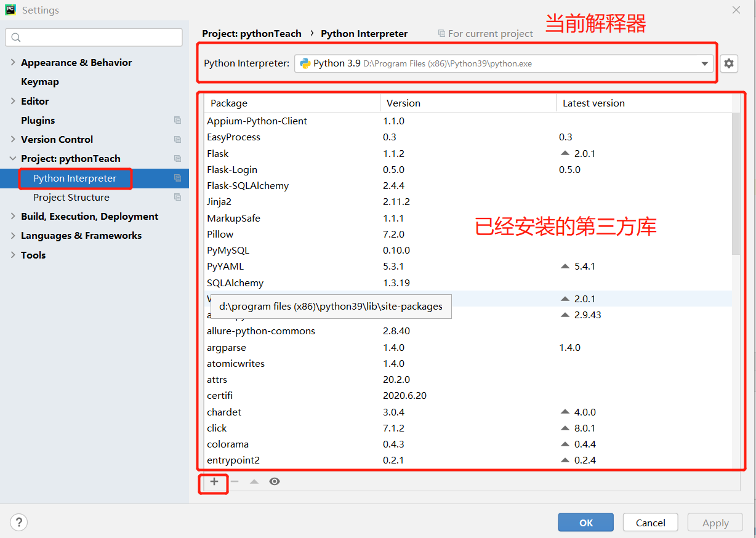756x538 pixels.
Task: Click Project: pythonTeach breadcrumb
Action: (x=252, y=33)
